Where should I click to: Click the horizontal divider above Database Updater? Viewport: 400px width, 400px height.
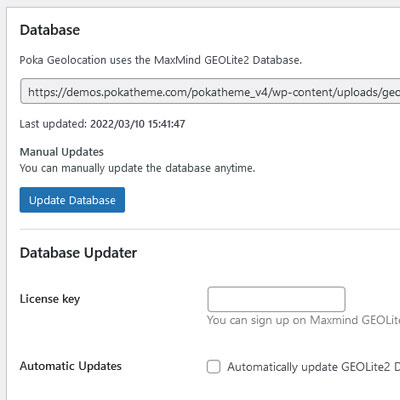210,229
